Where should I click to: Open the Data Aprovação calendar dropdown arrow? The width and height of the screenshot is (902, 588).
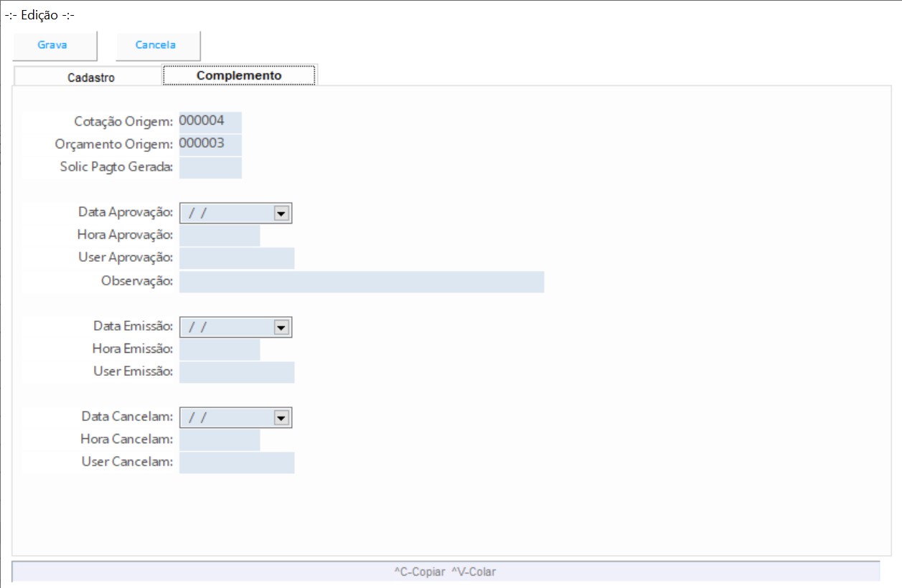click(281, 213)
